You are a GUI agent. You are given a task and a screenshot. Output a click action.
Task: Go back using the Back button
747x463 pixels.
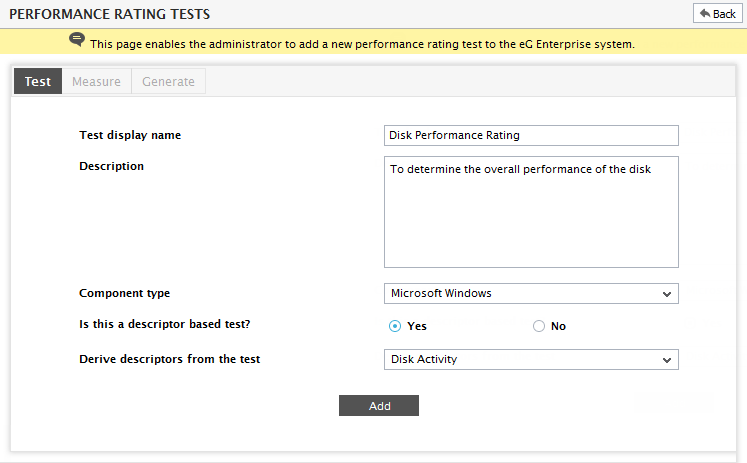tap(717, 14)
